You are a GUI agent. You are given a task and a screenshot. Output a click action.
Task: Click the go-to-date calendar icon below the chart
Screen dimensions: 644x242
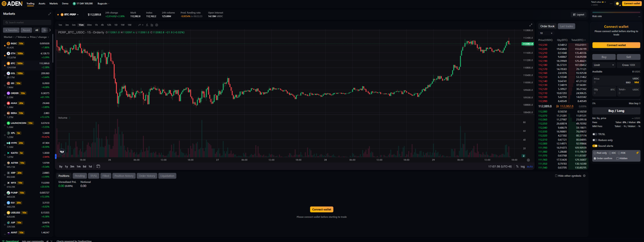(x=98, y=166)
